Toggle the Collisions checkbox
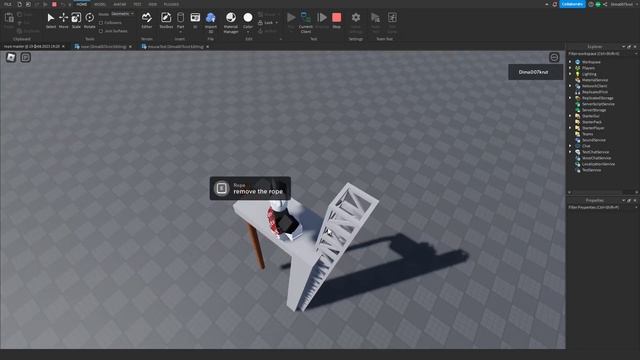640x360 pixels. pyautogui.click(x=101, y=23)
